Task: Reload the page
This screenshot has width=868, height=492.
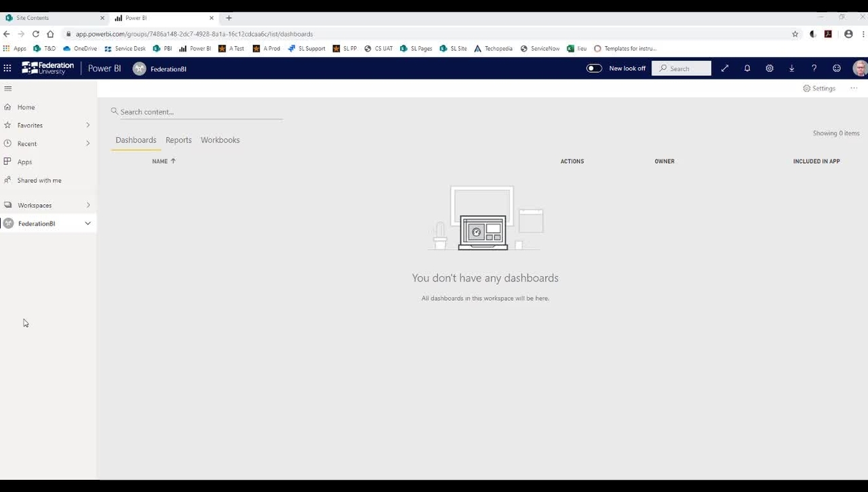Action: pyautogui.click(x=35, y=34)
